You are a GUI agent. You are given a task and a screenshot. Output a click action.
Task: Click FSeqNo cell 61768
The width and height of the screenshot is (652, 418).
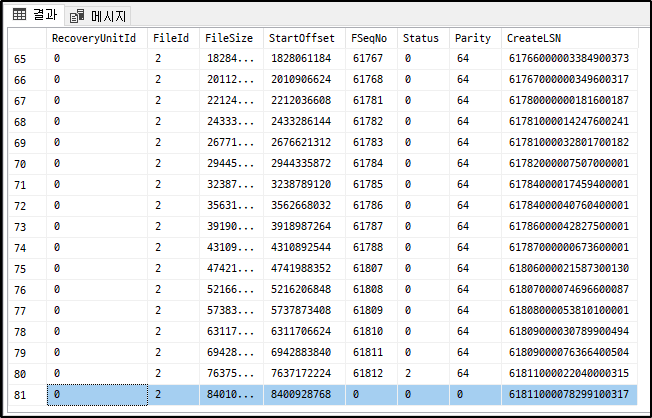(x=371, y=79)
